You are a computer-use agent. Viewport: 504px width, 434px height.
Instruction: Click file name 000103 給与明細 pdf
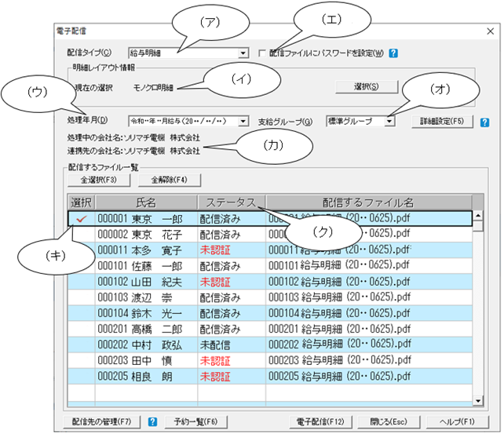point(339,297)
